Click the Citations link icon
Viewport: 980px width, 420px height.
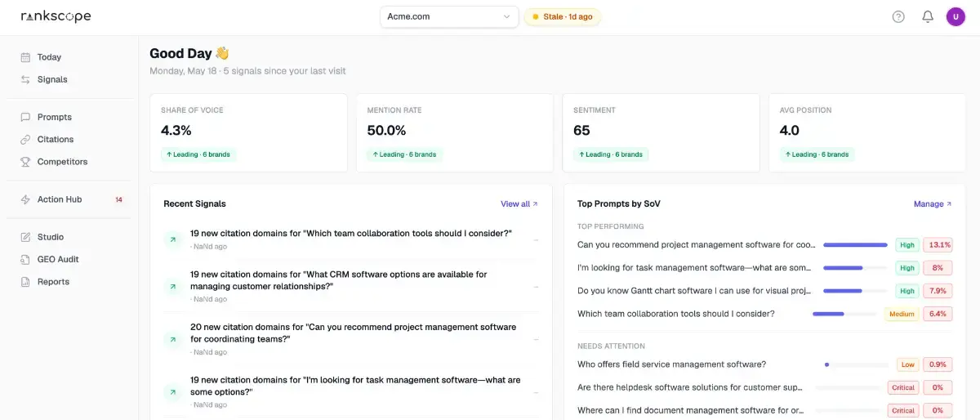[25, 139]
